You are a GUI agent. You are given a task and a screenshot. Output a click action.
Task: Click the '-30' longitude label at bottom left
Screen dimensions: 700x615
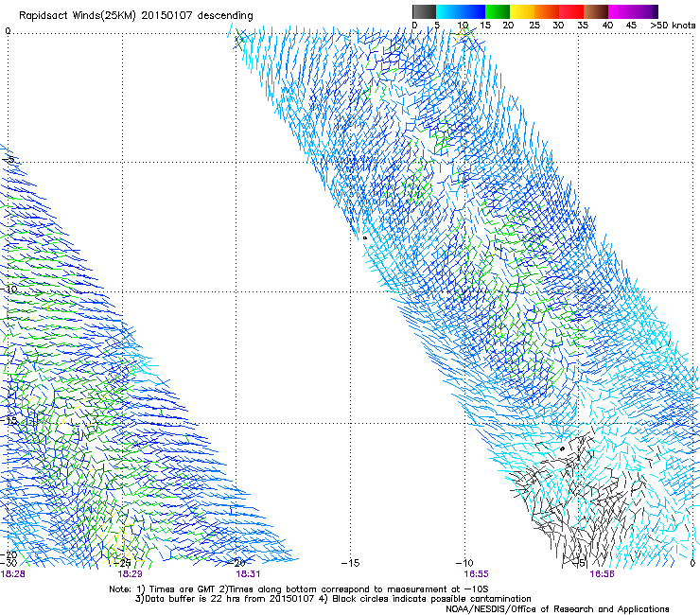pos(9,563)
